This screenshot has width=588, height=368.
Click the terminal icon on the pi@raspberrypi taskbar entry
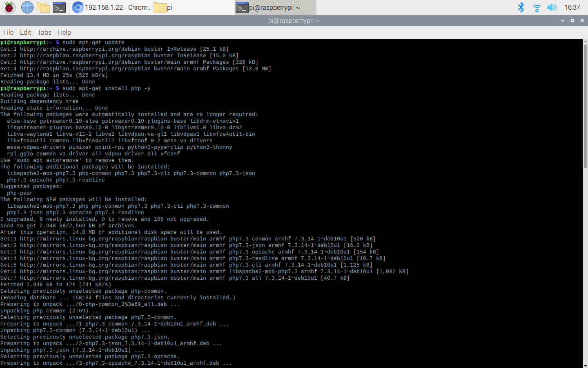242,7
